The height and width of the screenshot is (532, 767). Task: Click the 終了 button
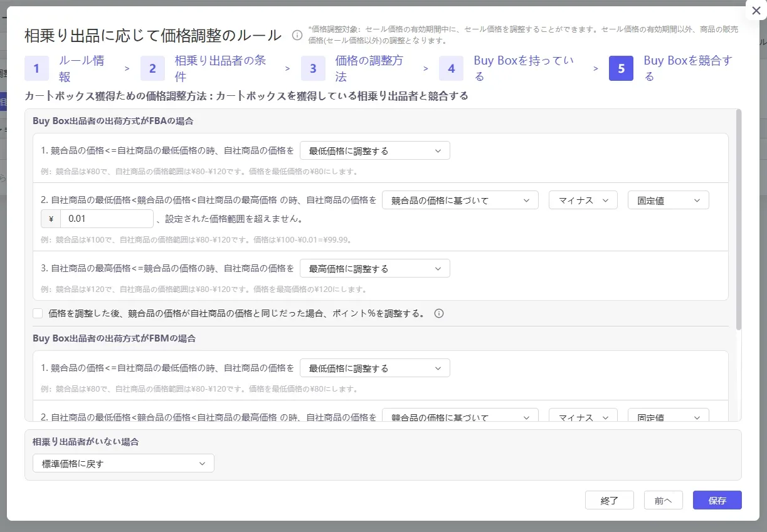(610, 500)
